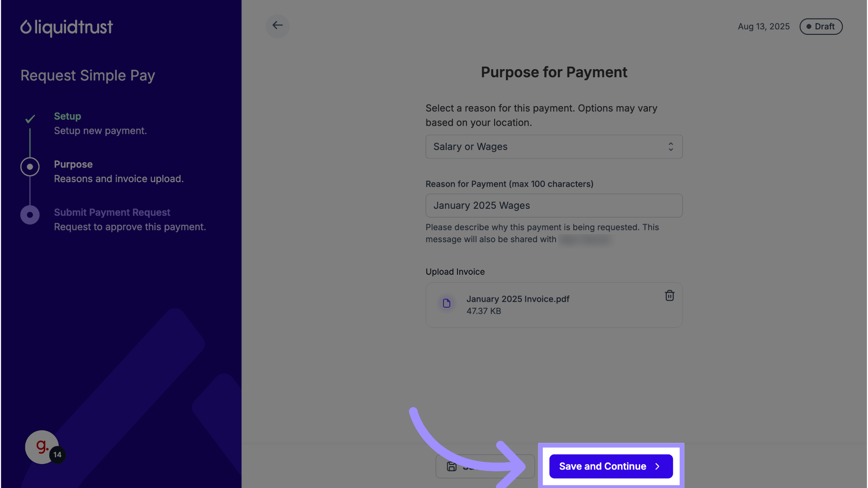Viewport: 868px width, 488px height.
Task: Click the file icon beside the invoice PDF
Action: pos(447,303)
